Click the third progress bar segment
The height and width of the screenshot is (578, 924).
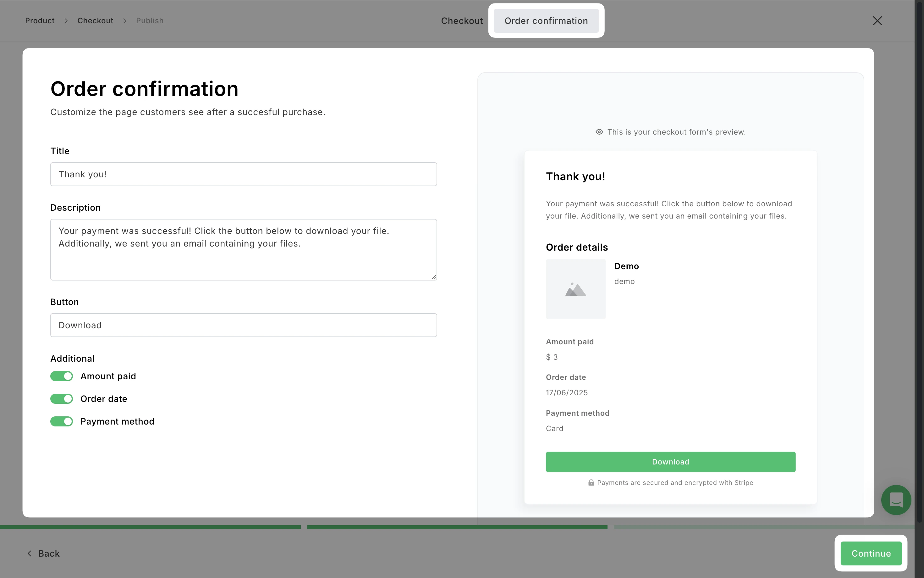coord(764,527)
